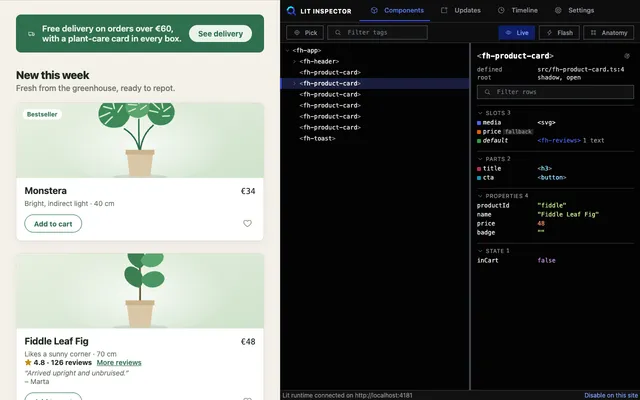Collapse the PROPERTIES section
Image resolution: width=640 pixels, height=400 pixels.
click(480, 196)
